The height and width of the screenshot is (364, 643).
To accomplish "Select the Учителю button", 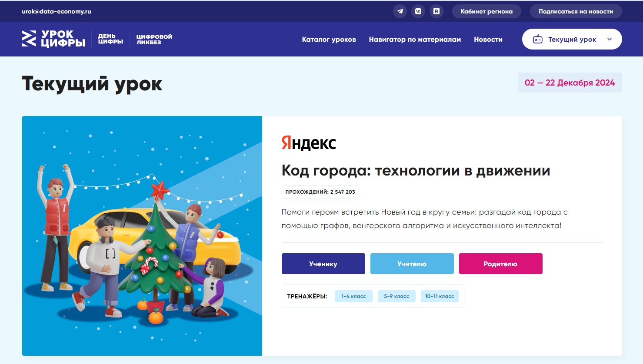I will (x=412, y=264).
